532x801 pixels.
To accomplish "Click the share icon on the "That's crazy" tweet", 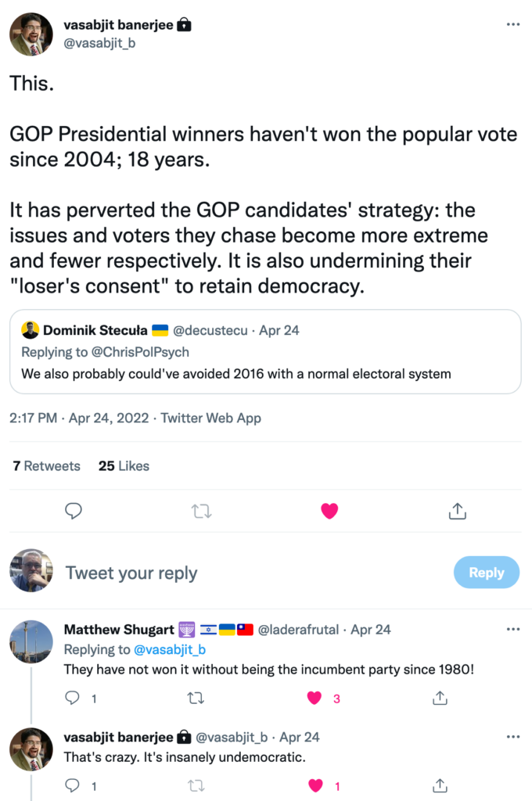I will (x=440, y=785).
